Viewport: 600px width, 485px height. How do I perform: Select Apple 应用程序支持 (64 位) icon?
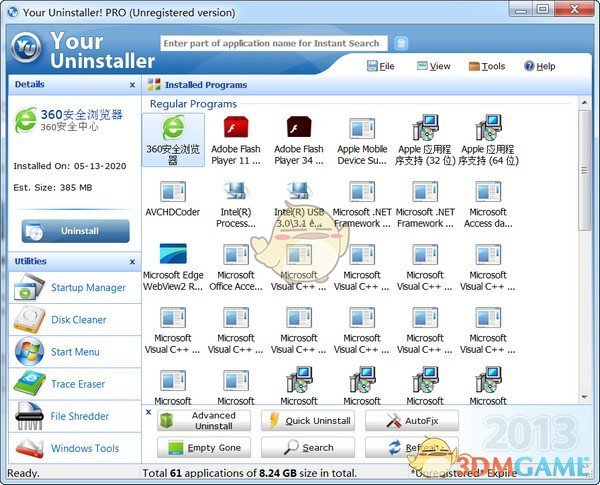[488, 127]
